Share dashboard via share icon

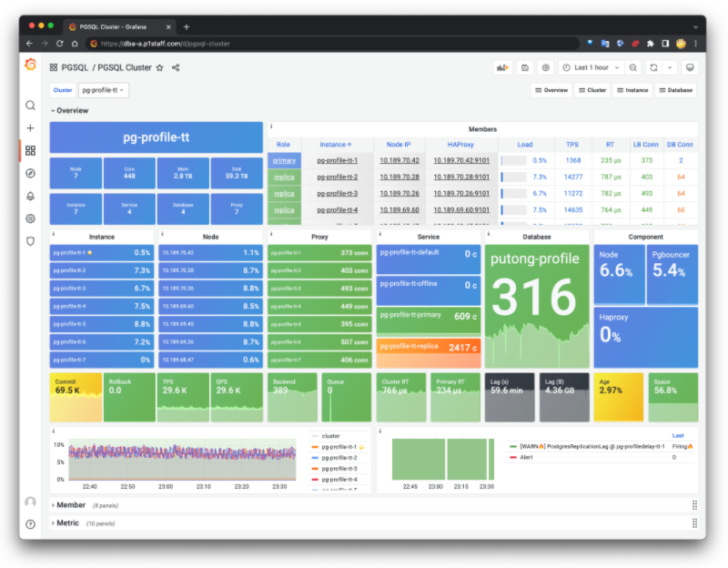click(176, 67)
